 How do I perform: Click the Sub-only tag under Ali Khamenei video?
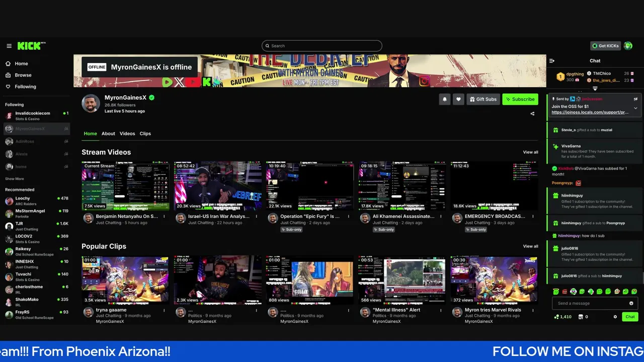coord(384,229)
